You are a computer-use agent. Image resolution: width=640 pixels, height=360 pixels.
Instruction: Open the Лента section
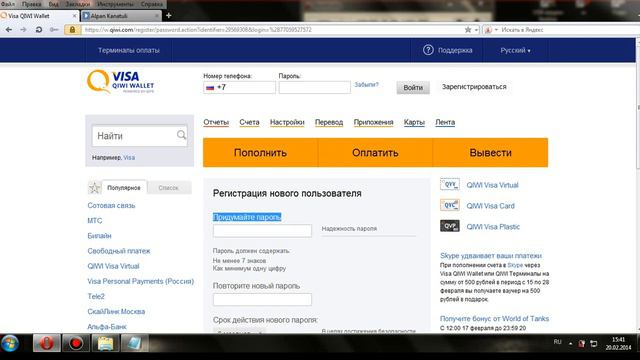point(445,122)
